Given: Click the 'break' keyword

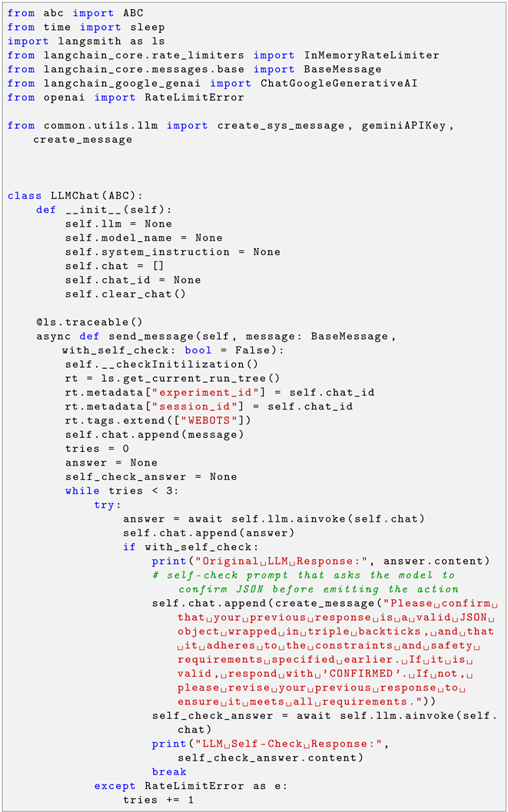Looking at the screenshot, I should [169, 771].
